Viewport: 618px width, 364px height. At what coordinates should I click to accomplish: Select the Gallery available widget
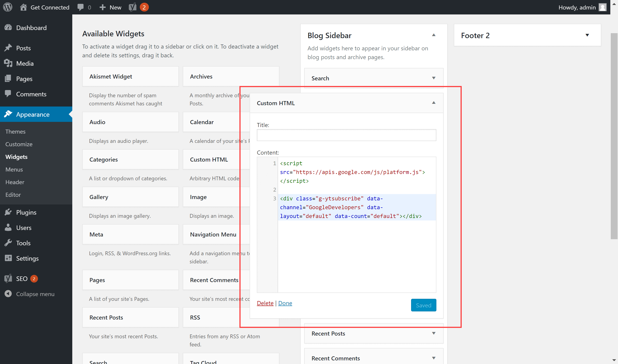click(130, 197)
